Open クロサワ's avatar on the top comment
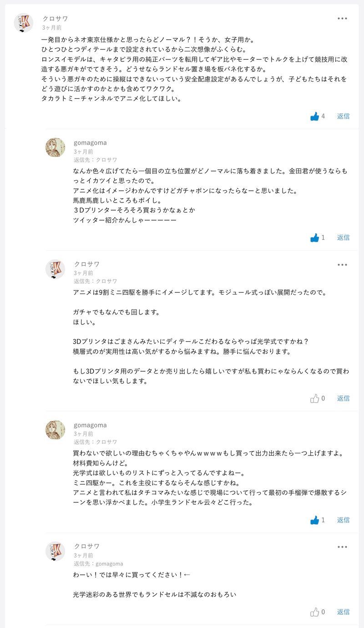 tap(24, 23)
